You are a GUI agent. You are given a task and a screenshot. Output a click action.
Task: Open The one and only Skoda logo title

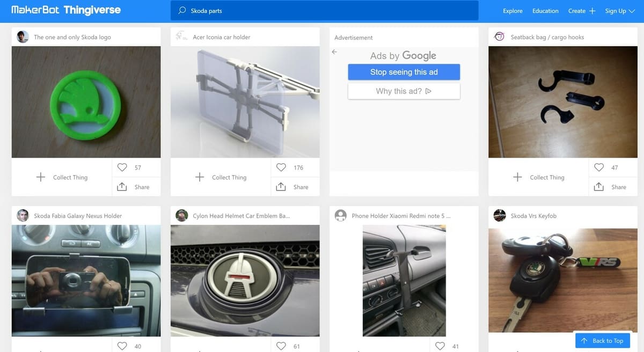click(72, 37)
